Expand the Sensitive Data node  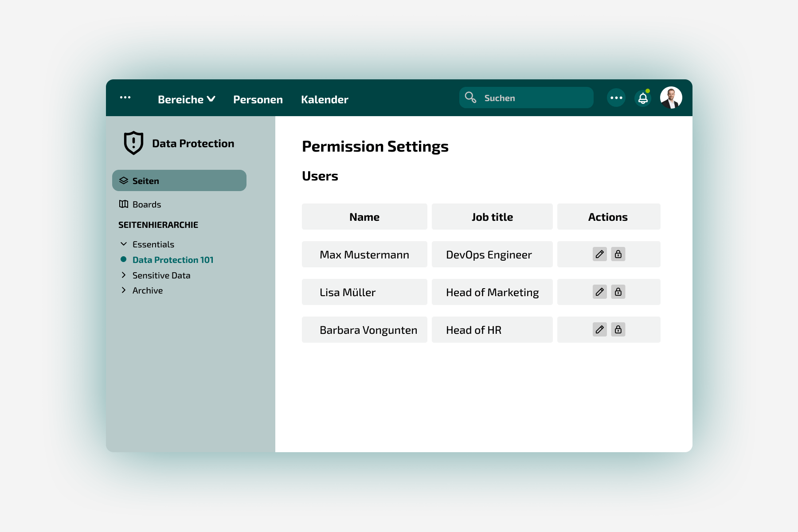124,275
